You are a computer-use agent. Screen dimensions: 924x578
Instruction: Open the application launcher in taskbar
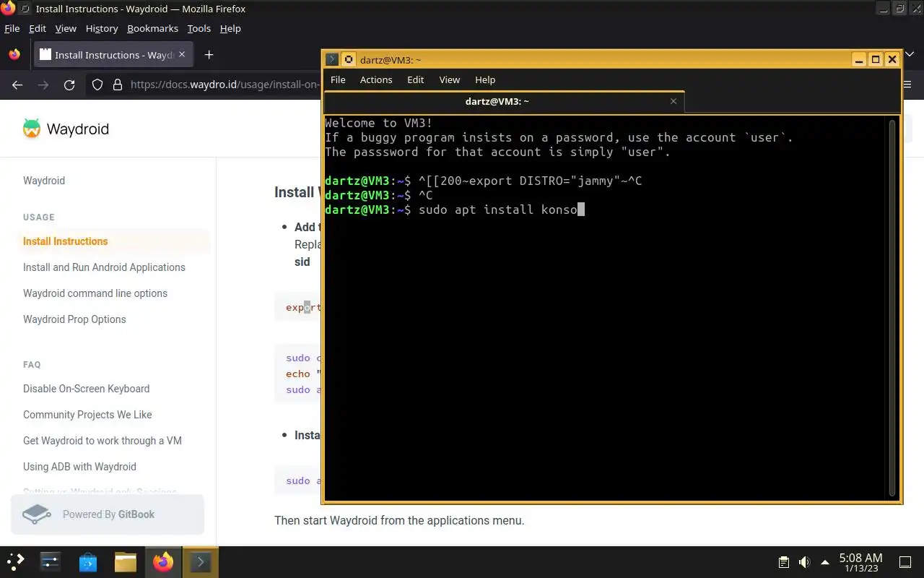15,561
